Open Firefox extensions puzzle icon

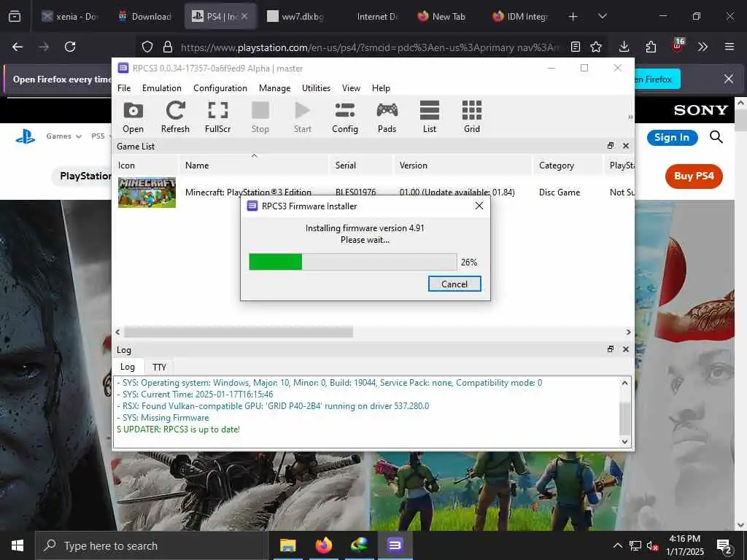[x=651, y=47]
